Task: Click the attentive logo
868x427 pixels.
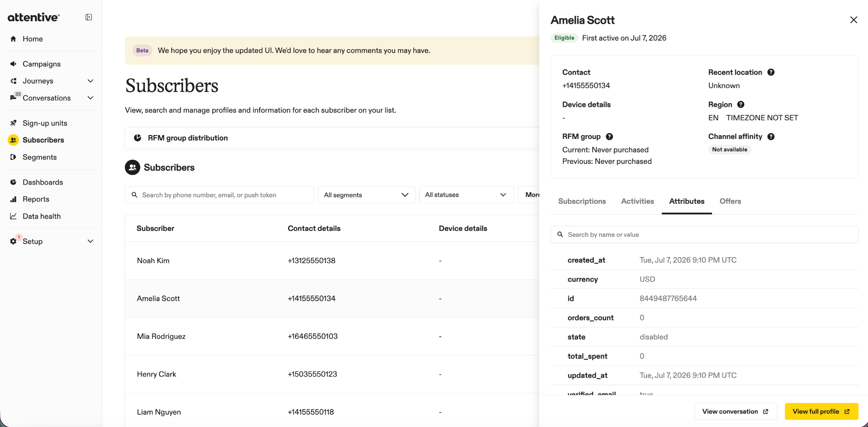Action: click(x=34, y=17)
